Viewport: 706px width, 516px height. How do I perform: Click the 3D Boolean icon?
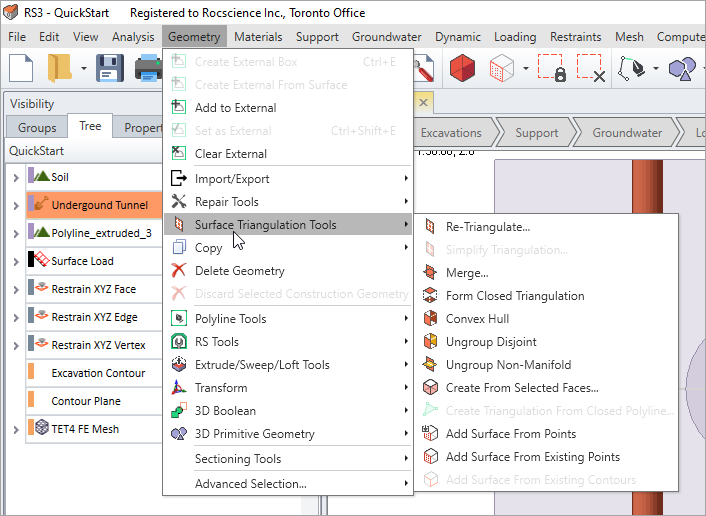(179, 410)
